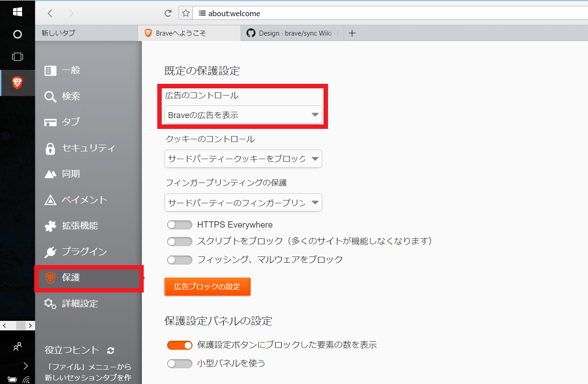Bookmark page using the star icon

tap(186, 14)
